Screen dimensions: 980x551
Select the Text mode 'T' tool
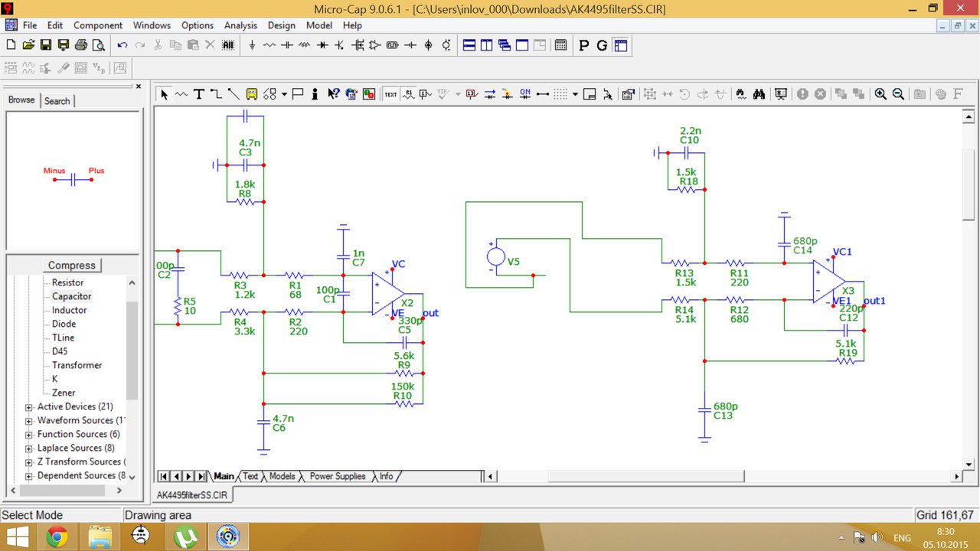coord(198,94)
